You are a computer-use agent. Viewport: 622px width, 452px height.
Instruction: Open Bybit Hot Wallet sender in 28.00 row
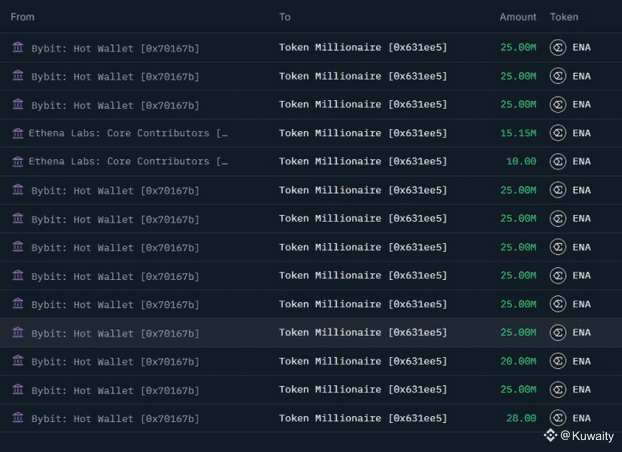[x=115, y=418]
